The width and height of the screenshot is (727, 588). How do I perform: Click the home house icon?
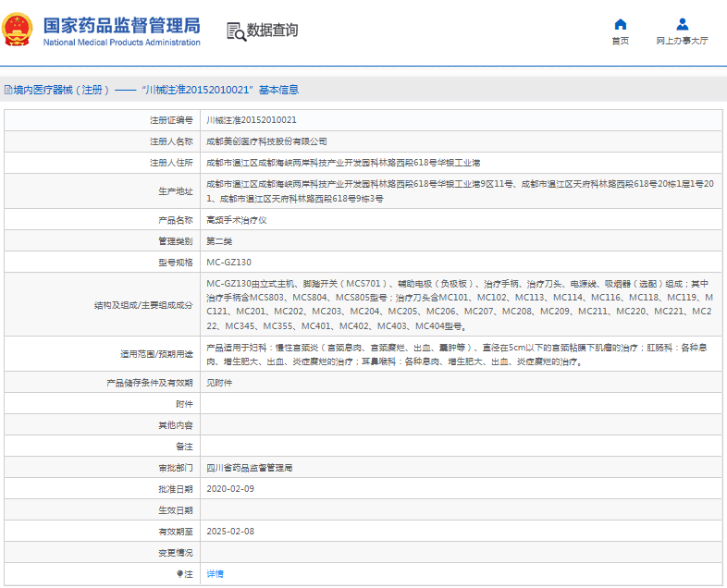pos(621,24)
